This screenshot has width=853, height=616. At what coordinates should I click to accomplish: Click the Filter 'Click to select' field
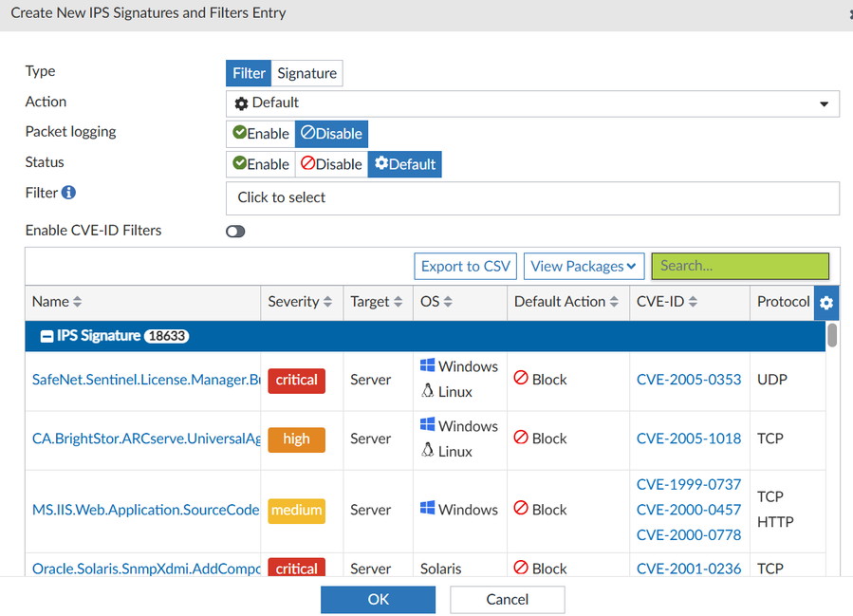[x=532, y=198]
